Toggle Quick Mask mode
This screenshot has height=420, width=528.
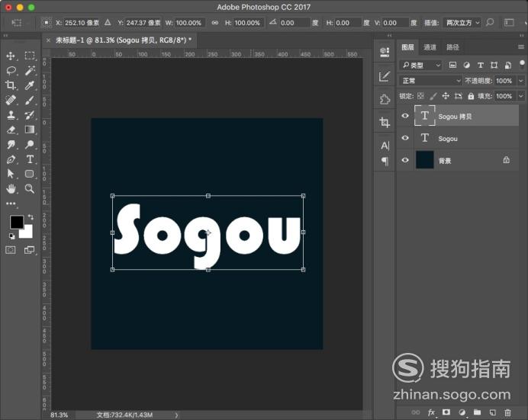pos(11,250)
